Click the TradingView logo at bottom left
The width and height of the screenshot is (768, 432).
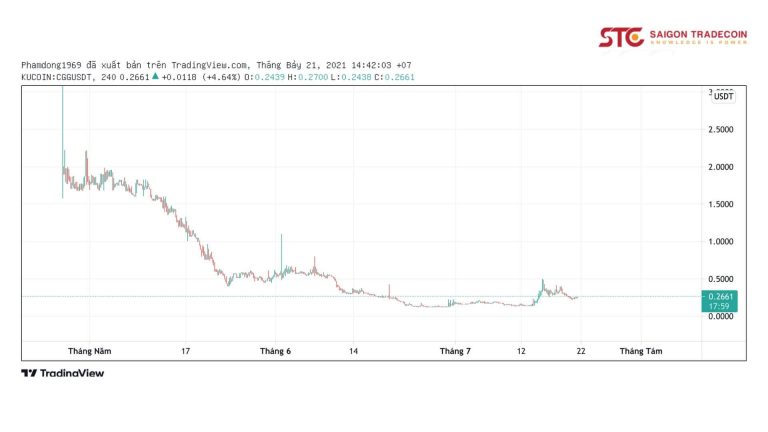coord(62,373)
